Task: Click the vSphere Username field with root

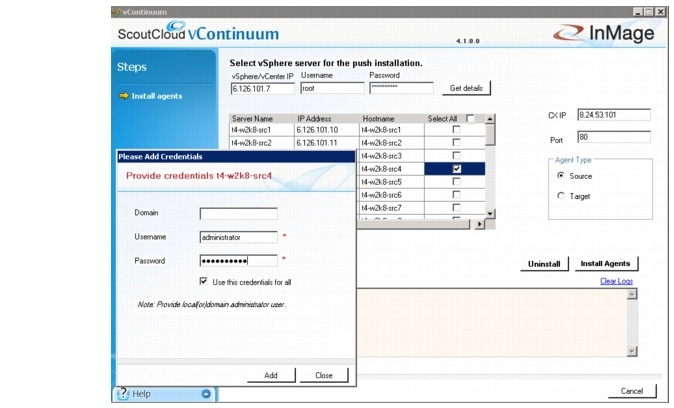Action: pos(332,88)
